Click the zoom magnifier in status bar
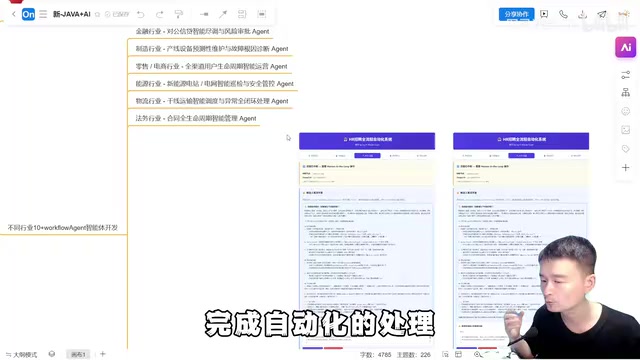Image resolution: width=640 pixels, height=360 pixels. pyautogui.click(x=477, y=354)
